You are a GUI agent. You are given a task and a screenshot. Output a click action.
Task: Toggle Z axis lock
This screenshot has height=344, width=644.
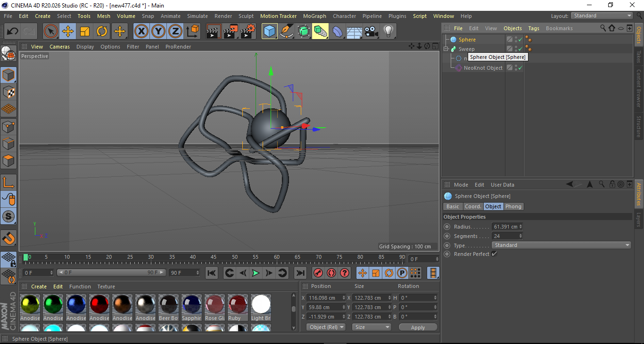coord(175,32)
